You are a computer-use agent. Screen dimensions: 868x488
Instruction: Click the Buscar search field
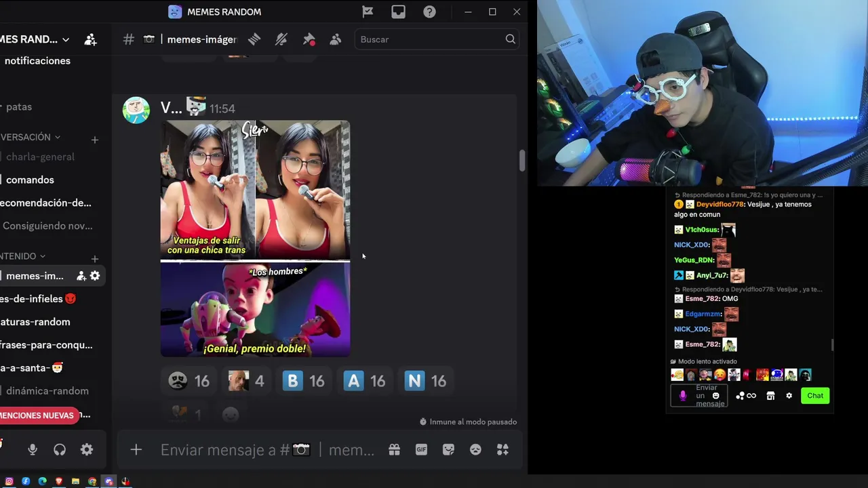[x=437, y=39]
